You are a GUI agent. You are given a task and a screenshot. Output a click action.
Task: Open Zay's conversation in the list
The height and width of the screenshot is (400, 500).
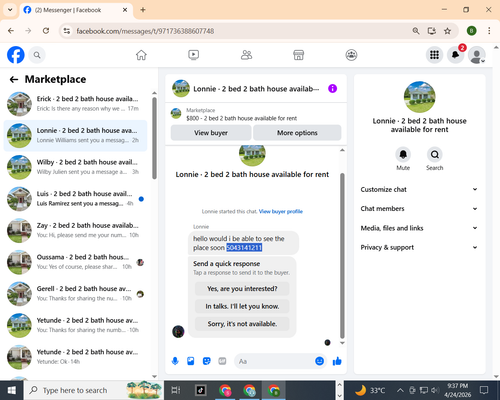[75, 231]
